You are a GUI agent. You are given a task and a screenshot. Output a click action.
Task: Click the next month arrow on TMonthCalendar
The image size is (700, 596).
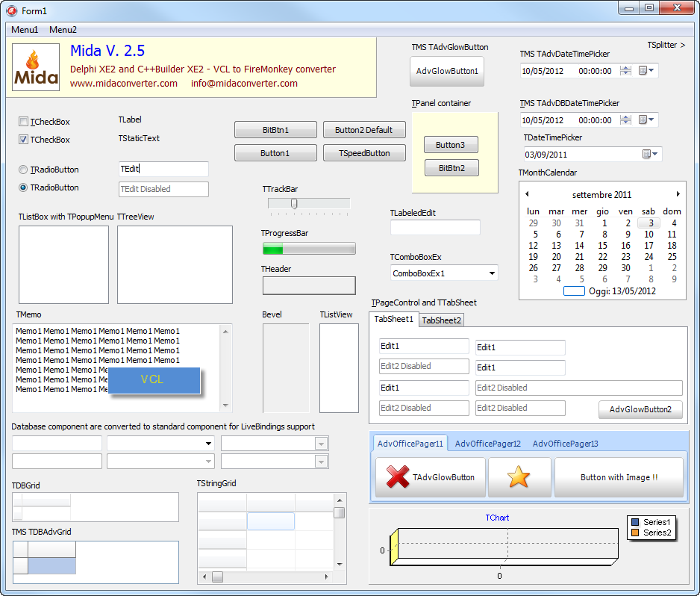pos(679,193)
